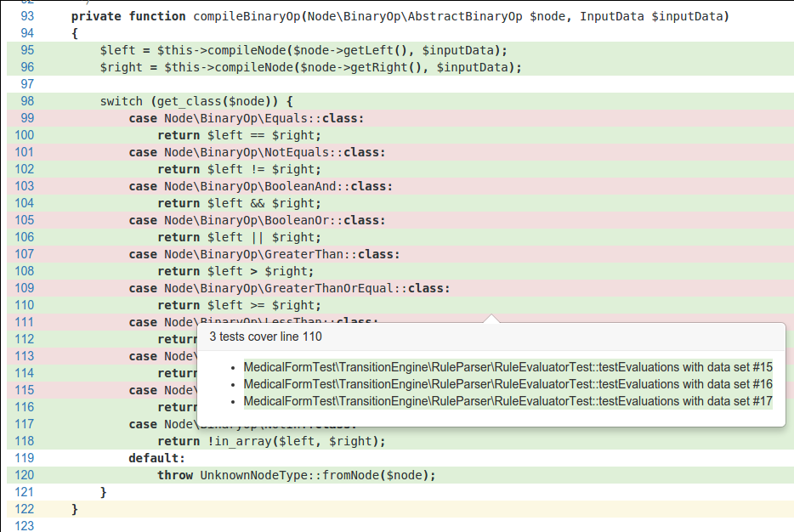
Task: Click line number 93 link
Action: [x=26, y=16]
